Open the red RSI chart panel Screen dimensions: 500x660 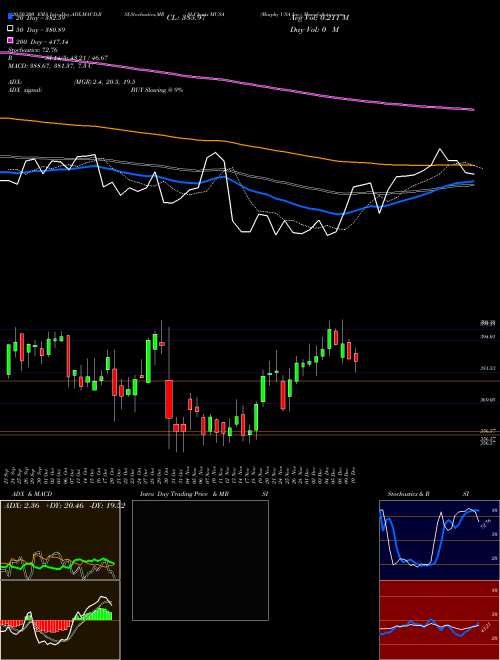tap(439, 620)
